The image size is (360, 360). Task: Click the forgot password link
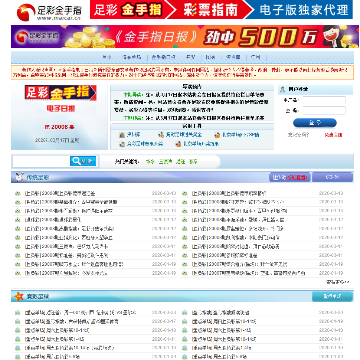pyautogui.click(x=298, y=135)
